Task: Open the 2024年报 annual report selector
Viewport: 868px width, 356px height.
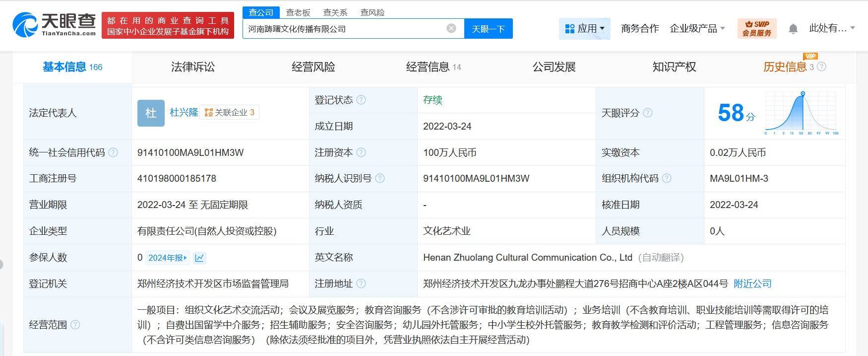Action: point(167,258)
